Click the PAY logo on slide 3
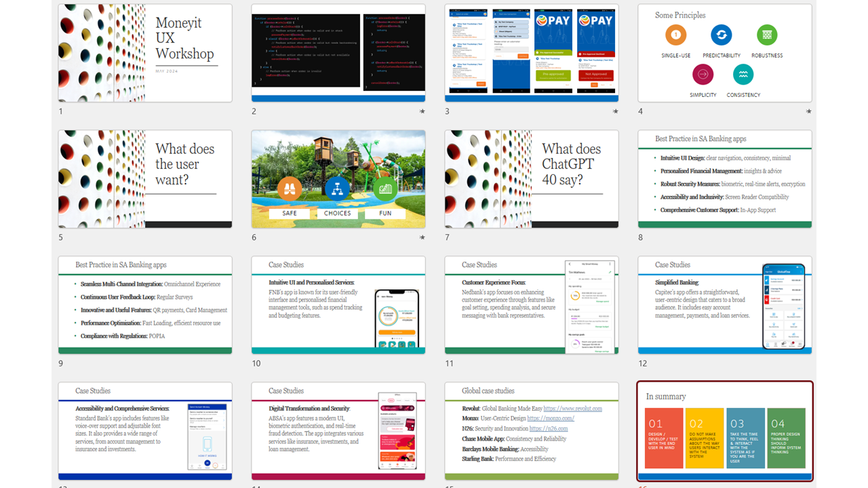Screen dimensions: 868x488 point(553,20)
